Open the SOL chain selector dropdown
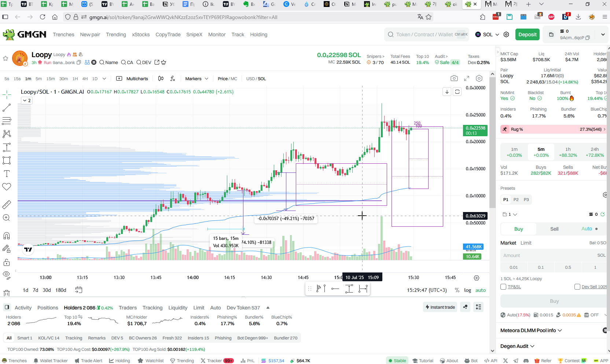 coord(487,34)
